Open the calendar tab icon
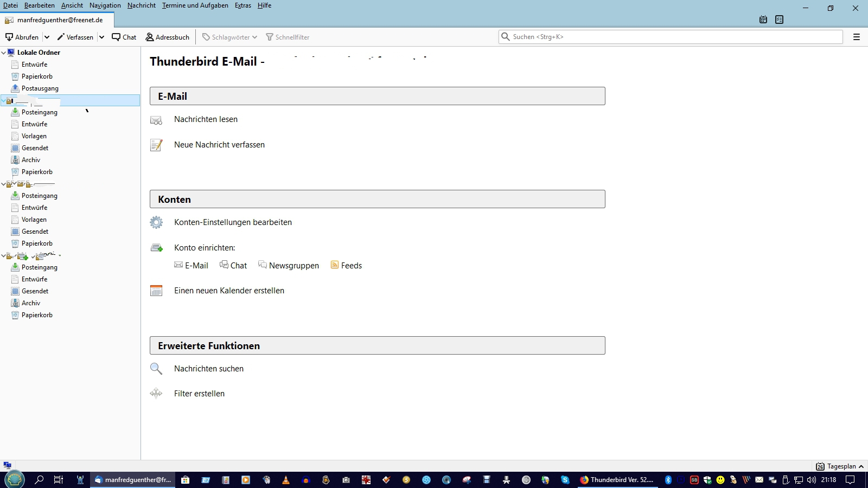 click(x=763, y=20)
